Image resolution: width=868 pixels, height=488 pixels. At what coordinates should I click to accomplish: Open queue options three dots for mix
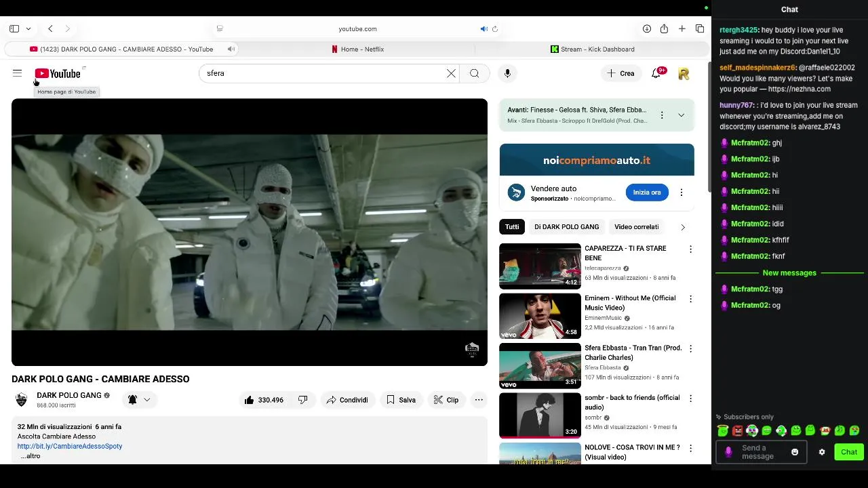point(662,115)
